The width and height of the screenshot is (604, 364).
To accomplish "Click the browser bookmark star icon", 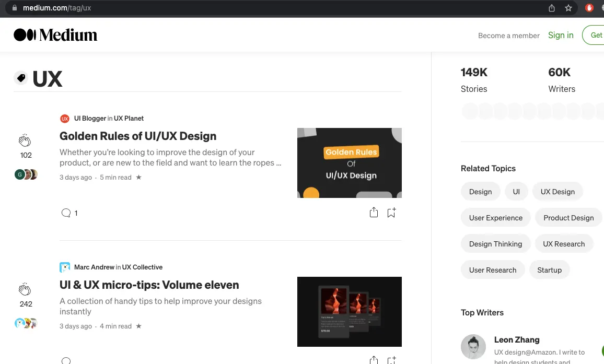I will pyautogui.click(x=568, y=8).
